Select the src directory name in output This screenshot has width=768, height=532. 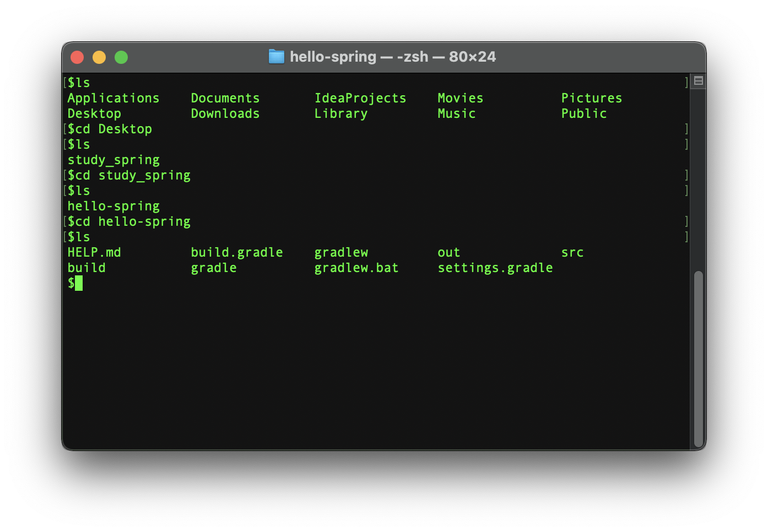click(x=572, y=252)
